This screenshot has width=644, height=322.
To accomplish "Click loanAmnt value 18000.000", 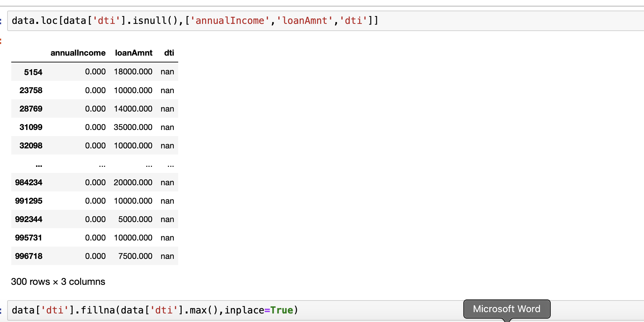I will tap(133, 72).
